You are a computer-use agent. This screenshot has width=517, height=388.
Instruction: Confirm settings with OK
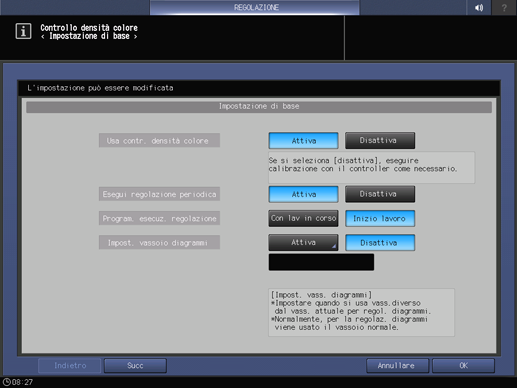(463, 366)
